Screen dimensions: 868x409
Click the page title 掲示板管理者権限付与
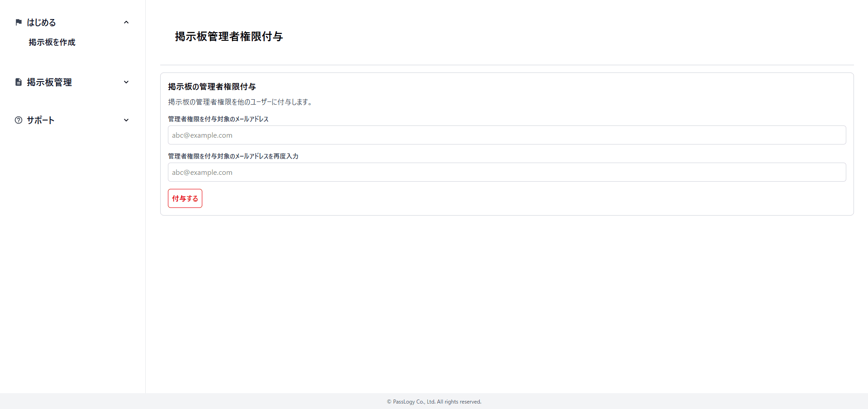pyautogui.click(x=229, y=36)
